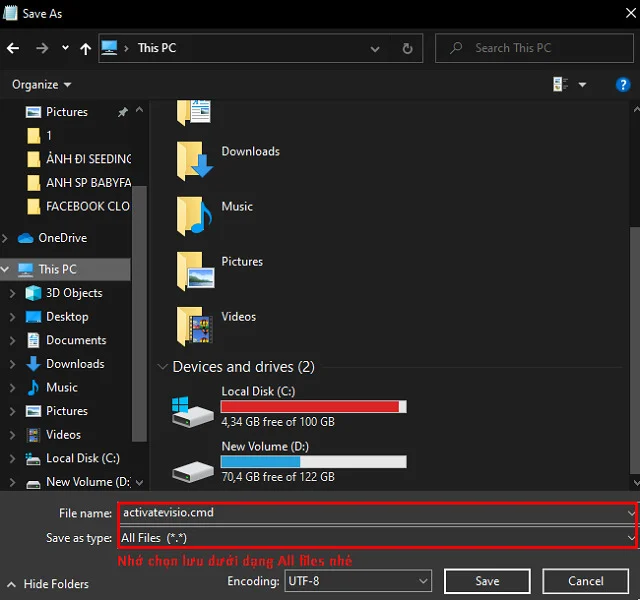The width and height of the screenshot is (640, 600).
Task: Go up one folder level
Action: coord(85,49)
